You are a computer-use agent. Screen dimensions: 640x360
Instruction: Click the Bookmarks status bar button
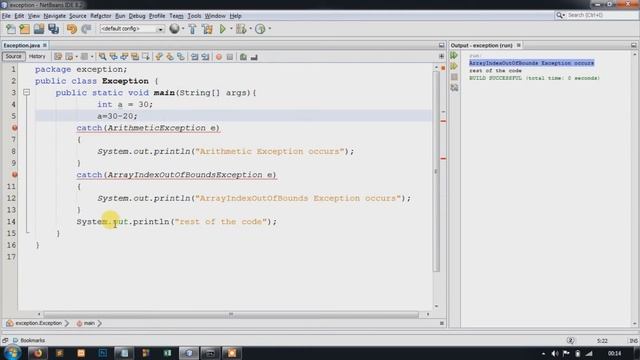click(29, 340)
